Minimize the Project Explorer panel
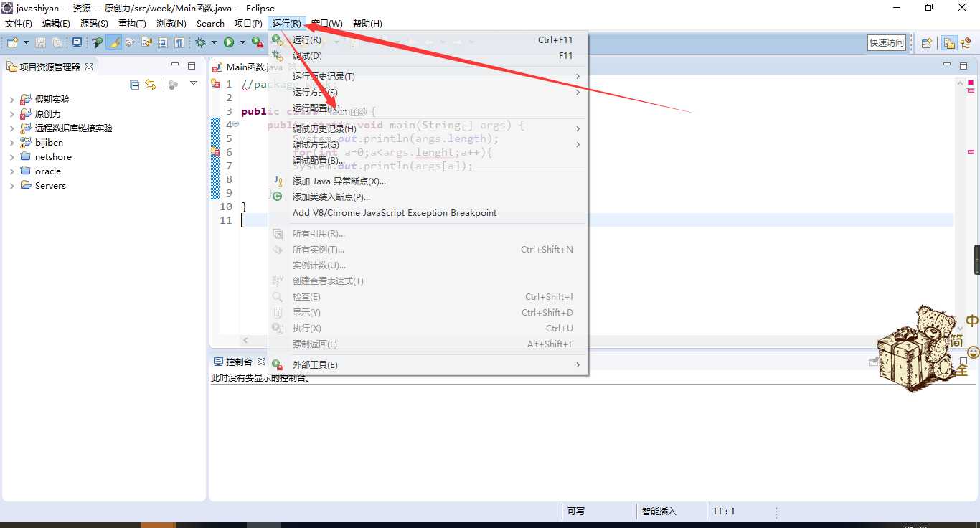The image size is (980, 528). [x=175, y=65]
